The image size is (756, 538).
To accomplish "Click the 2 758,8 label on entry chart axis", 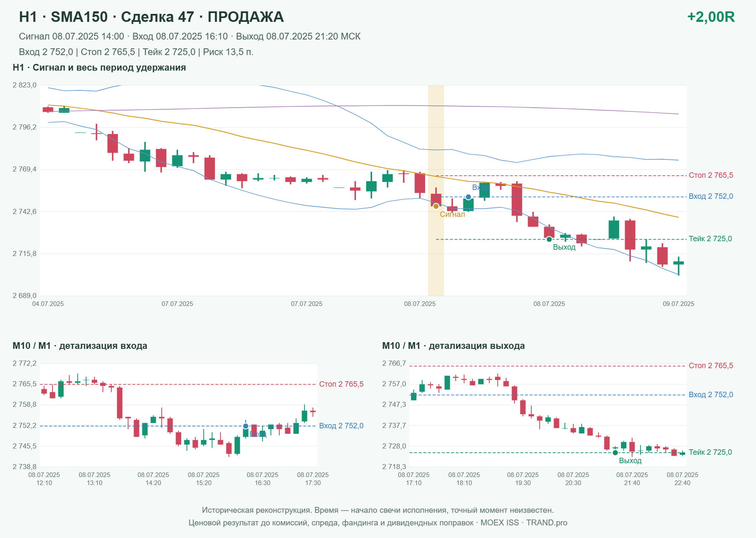I will 24,405.
